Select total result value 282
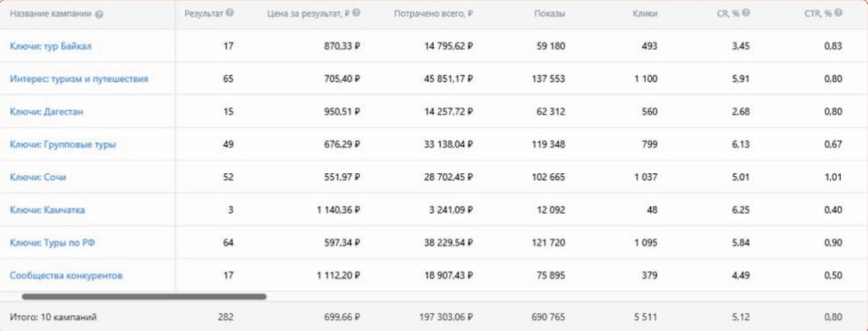This screenshot has width=868, height=331. pyautogui.click(x=226, y=317)
